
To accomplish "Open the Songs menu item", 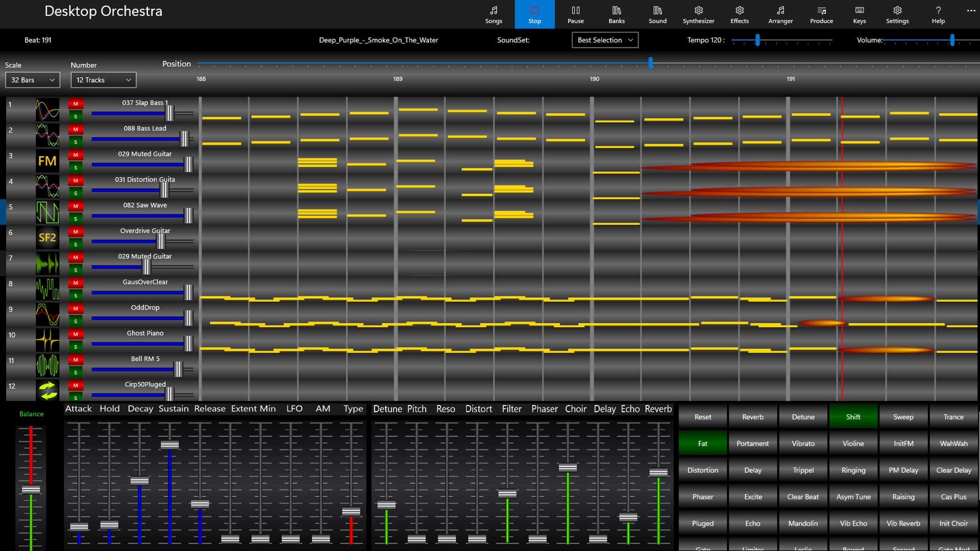I will [493, 14].
